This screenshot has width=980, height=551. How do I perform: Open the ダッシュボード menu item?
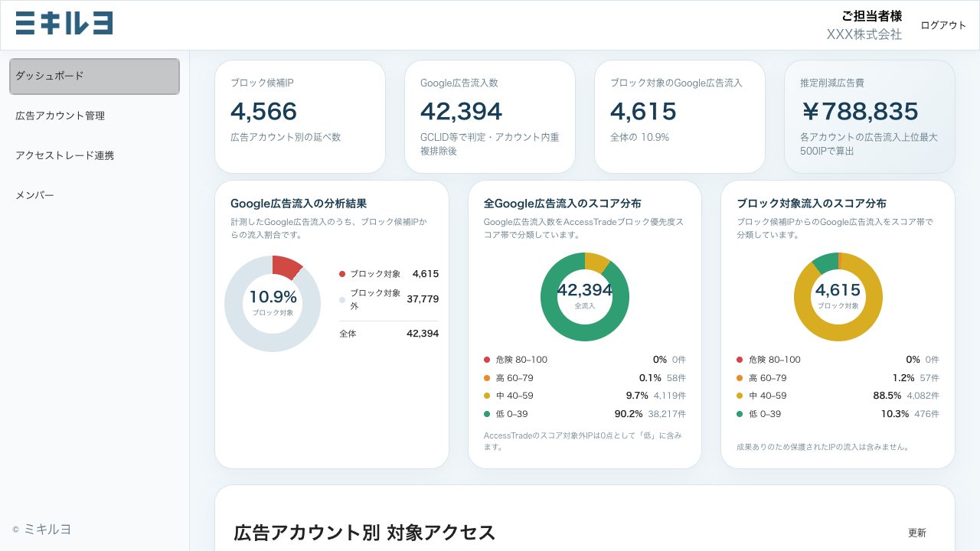95,77
